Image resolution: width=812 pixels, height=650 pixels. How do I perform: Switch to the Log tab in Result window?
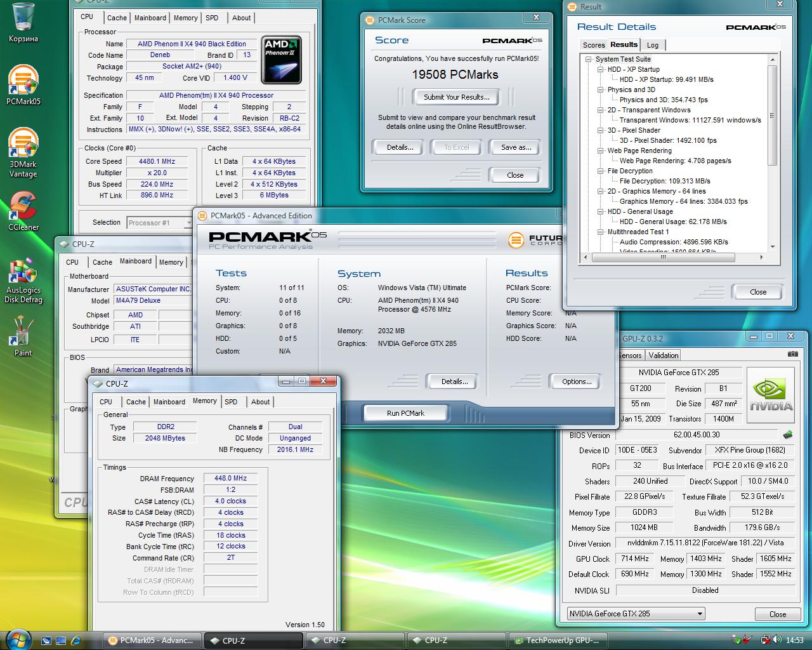[x=653, y=45]
